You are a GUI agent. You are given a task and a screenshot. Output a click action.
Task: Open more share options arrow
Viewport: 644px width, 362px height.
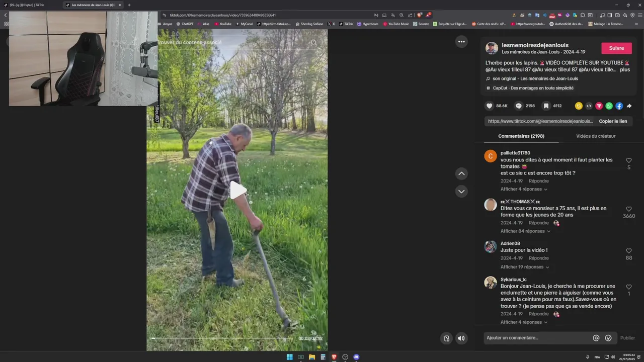point(629,106)
